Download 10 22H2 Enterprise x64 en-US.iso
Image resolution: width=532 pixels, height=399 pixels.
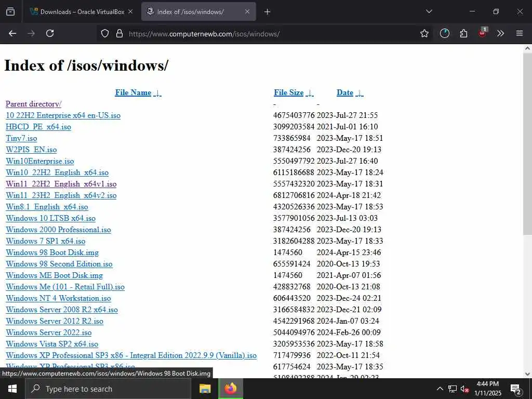tap(63, 115)
